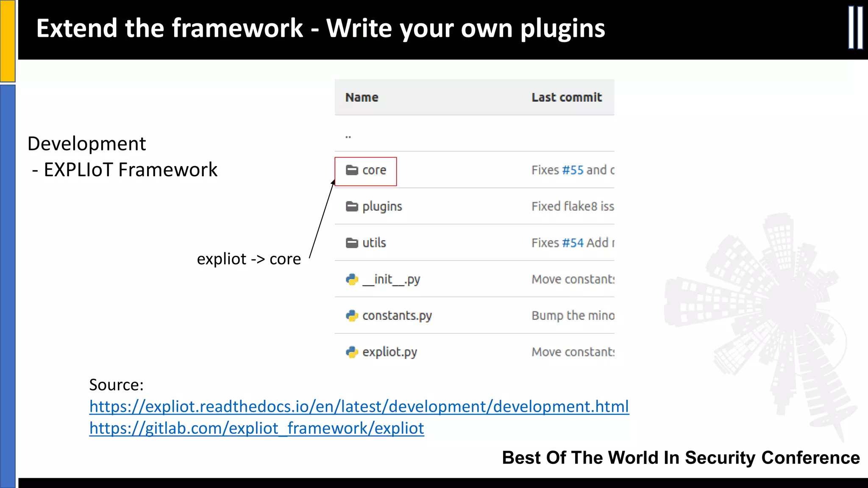This screenshot has width=868, height=488.
Task: Click 'Best Of The World In Security Conference' footer
Action: [681, 458]
